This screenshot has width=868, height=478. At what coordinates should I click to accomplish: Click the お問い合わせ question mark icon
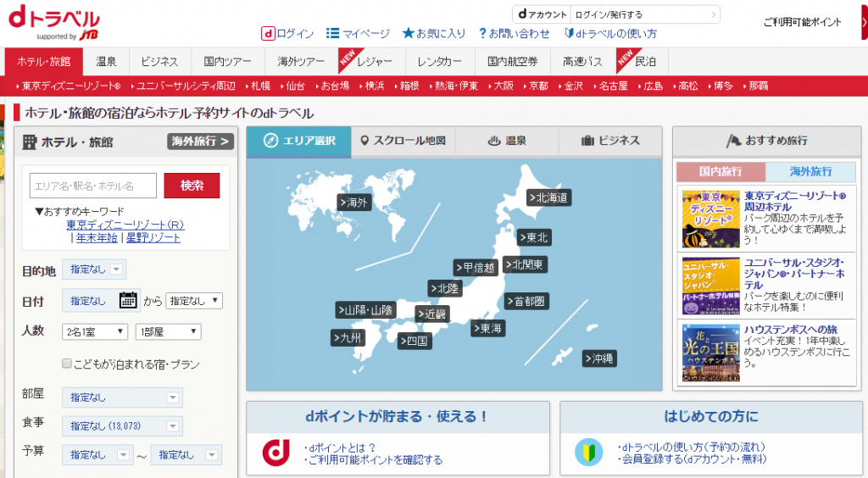pos(482,33)
